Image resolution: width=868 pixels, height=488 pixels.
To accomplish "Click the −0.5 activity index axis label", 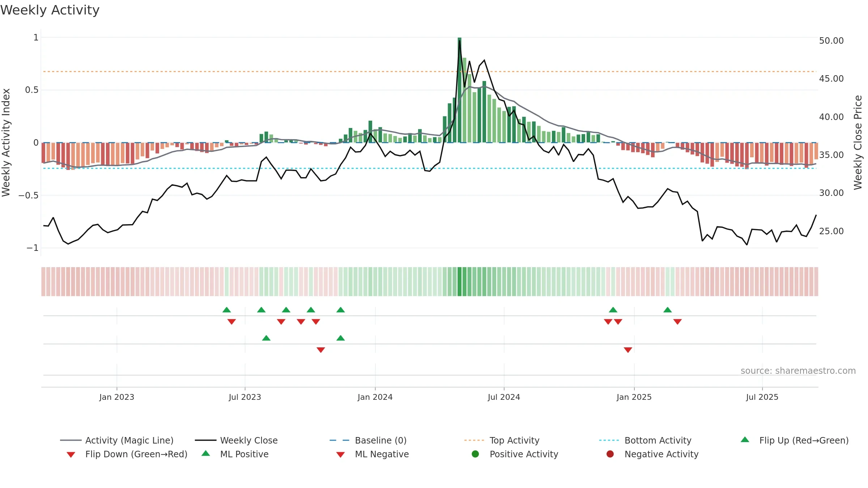I will pos(29,195).
